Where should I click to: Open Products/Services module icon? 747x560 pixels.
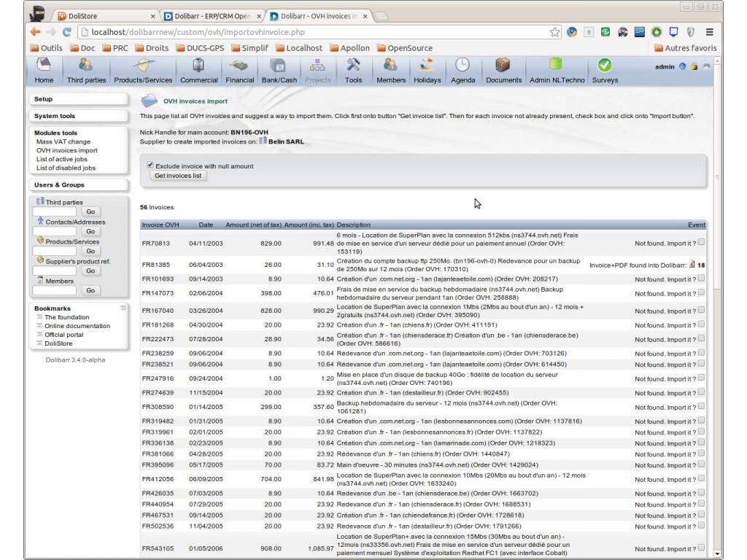point(144,65)
